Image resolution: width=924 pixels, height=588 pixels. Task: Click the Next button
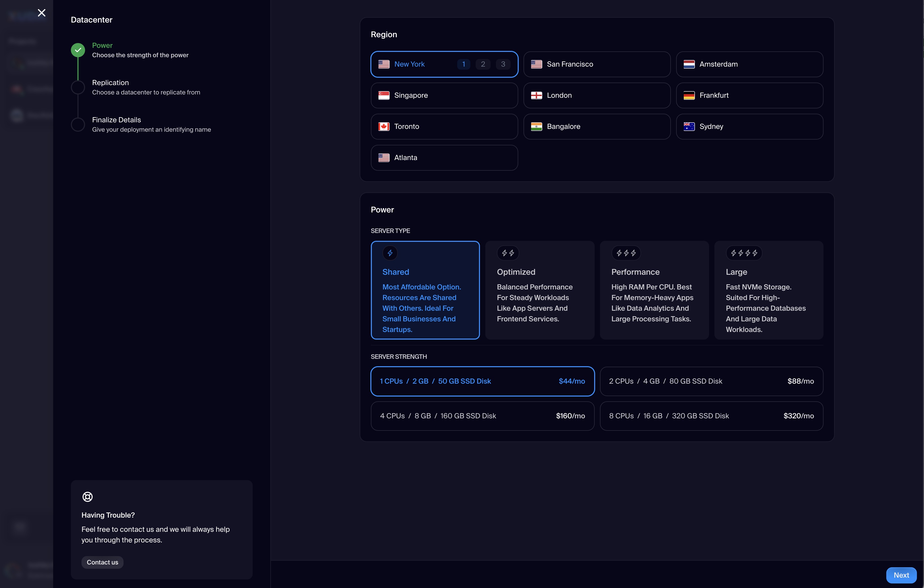901,575
